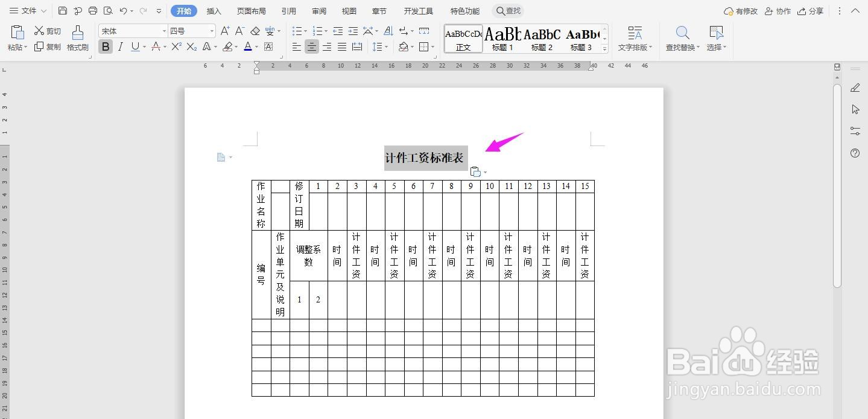This screenshot has width=868, height=419.
Task: Click the phonetic guide wén icon
Action: tap(270, 31)
